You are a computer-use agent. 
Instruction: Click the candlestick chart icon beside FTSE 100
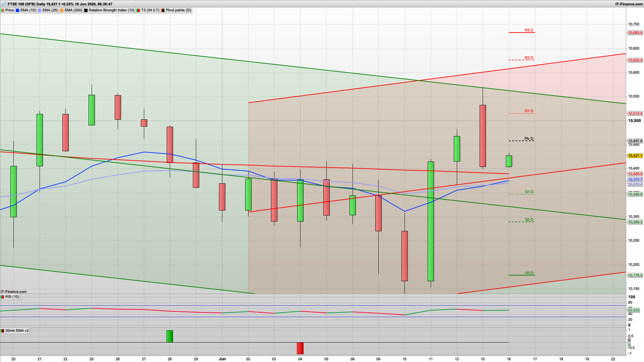tap(4, 4)
